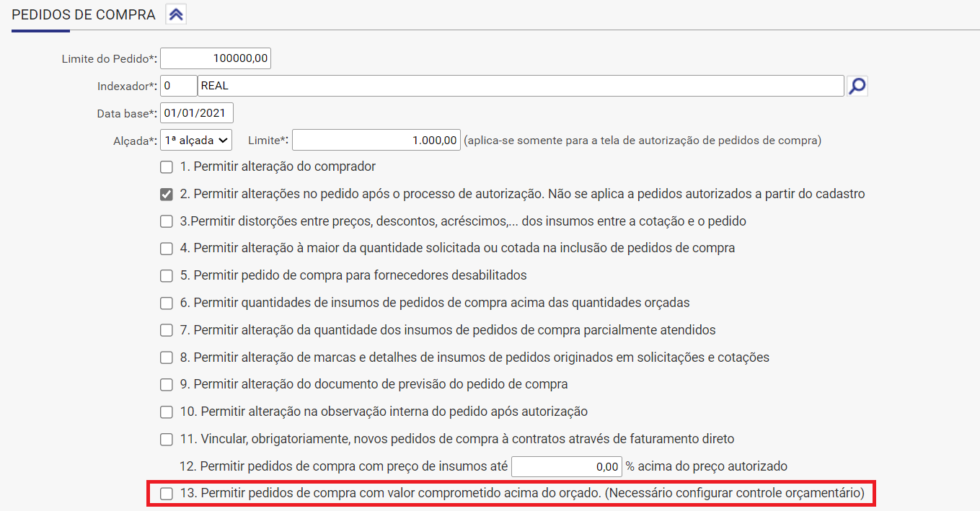Edit the Limite 1.000,00 field
Screen dimensions: 980x511
tap(376, 140)
